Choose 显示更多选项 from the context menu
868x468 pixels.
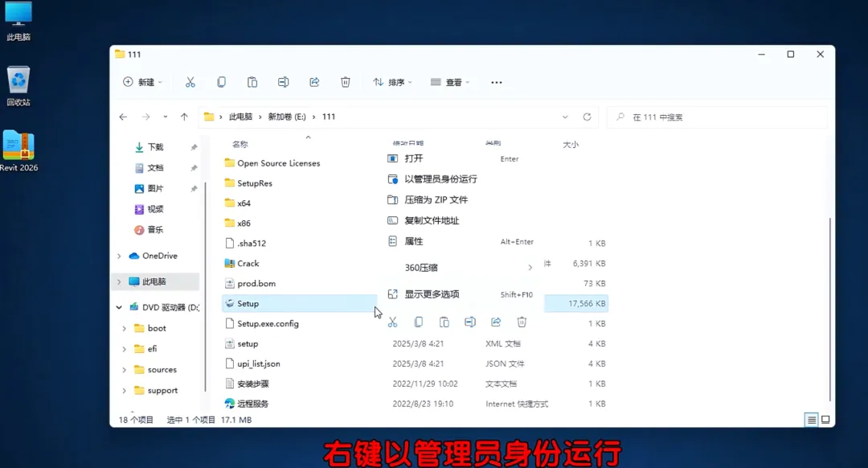461,294
